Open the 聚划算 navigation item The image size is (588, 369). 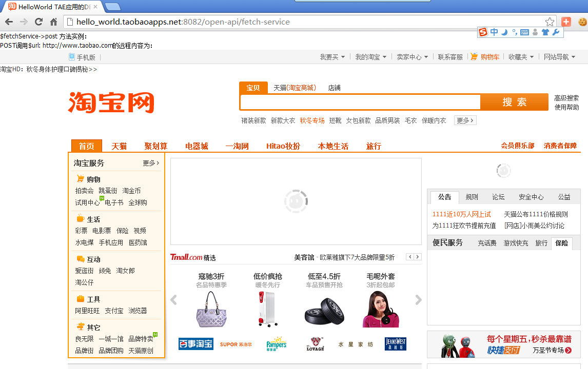(x=155, y=146)
